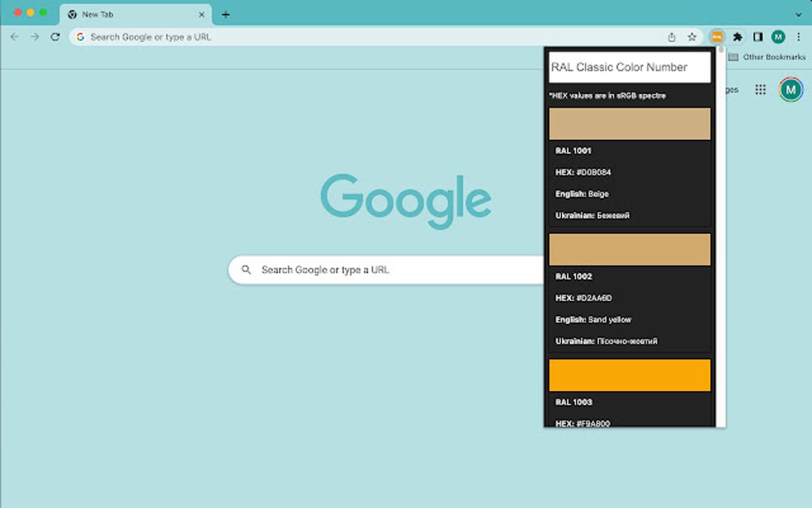Image resolution: width=812 pixels, height=508 pixels.
Task: Open the RAL color extension icon
Action: coord(717,37)
